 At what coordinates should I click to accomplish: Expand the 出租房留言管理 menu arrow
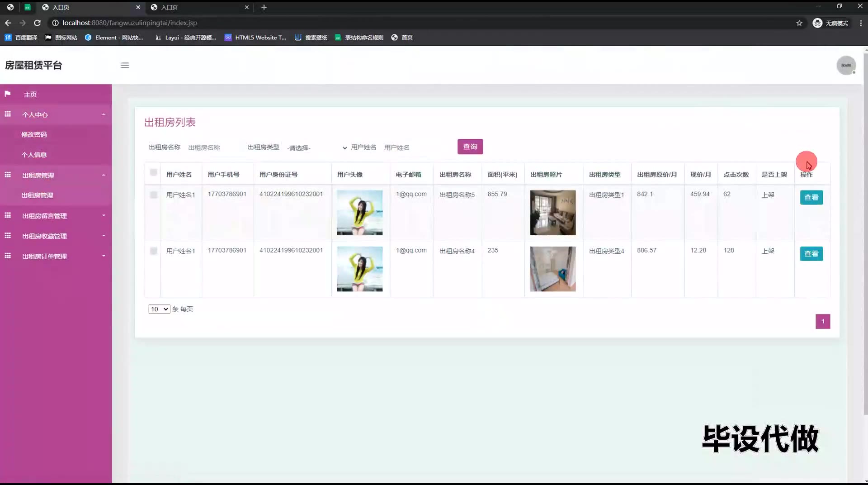tap(104, 215)
